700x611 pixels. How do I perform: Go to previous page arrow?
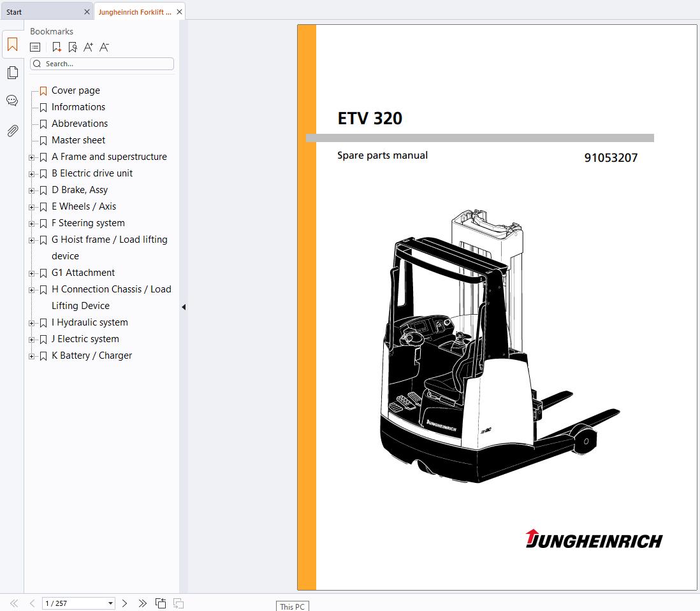pyautogui.click(x=32, y=603)
